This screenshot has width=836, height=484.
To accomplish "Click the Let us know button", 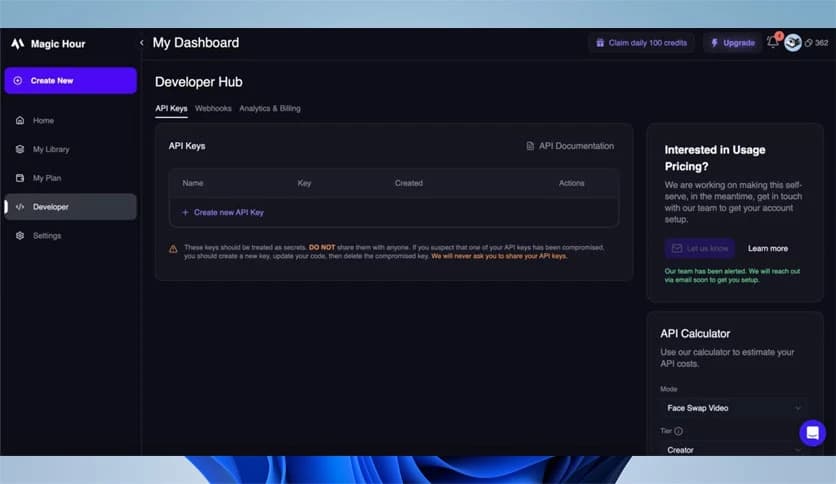I will 700,248.
